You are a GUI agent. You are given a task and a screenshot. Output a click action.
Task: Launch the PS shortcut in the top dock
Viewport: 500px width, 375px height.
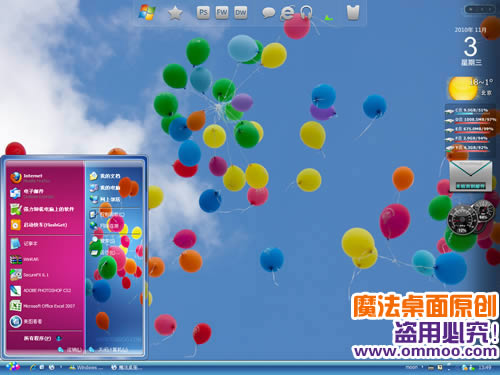click(x=203, y=13)
